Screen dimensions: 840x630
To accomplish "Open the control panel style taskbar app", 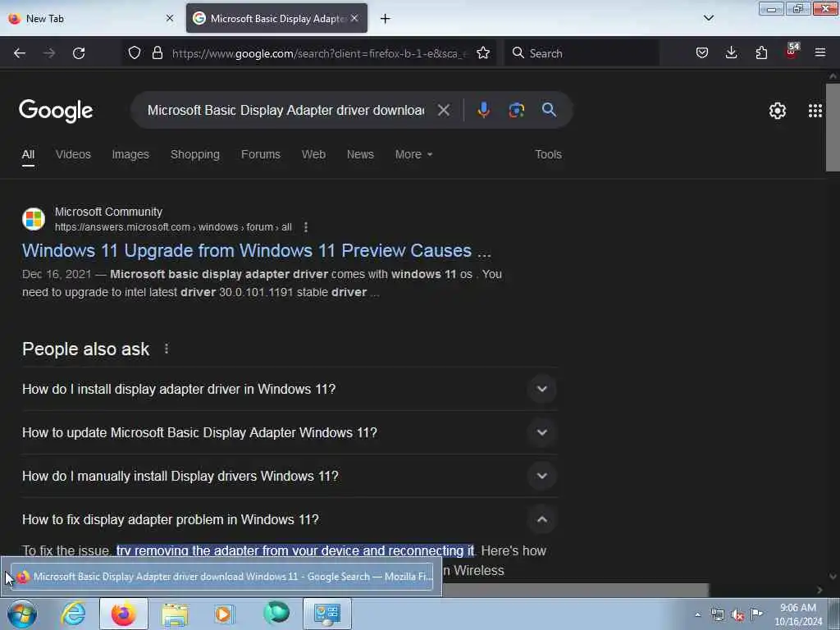I will point(327,614).
